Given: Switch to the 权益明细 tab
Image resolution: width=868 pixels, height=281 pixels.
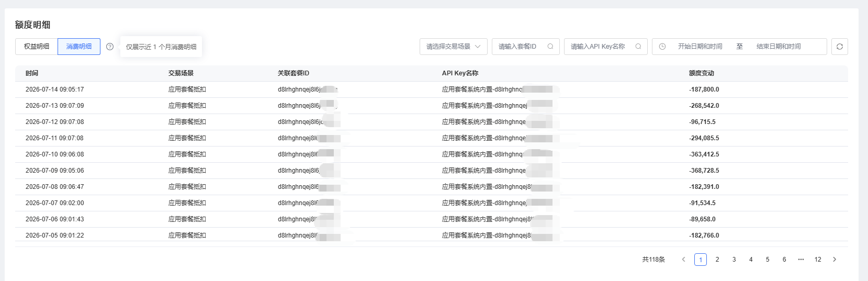Looking at the screenshot, I should point(37,47).
